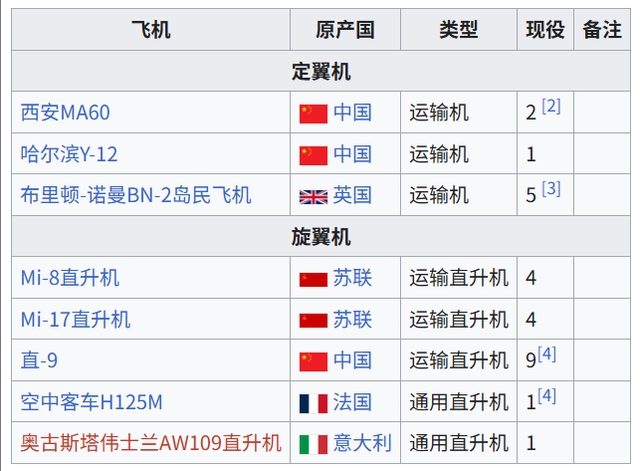The width and height of the screenshot is (640, 471).
Task: Click the count 2 in 西安MA60 row
Action: click(x=531, y=113)
